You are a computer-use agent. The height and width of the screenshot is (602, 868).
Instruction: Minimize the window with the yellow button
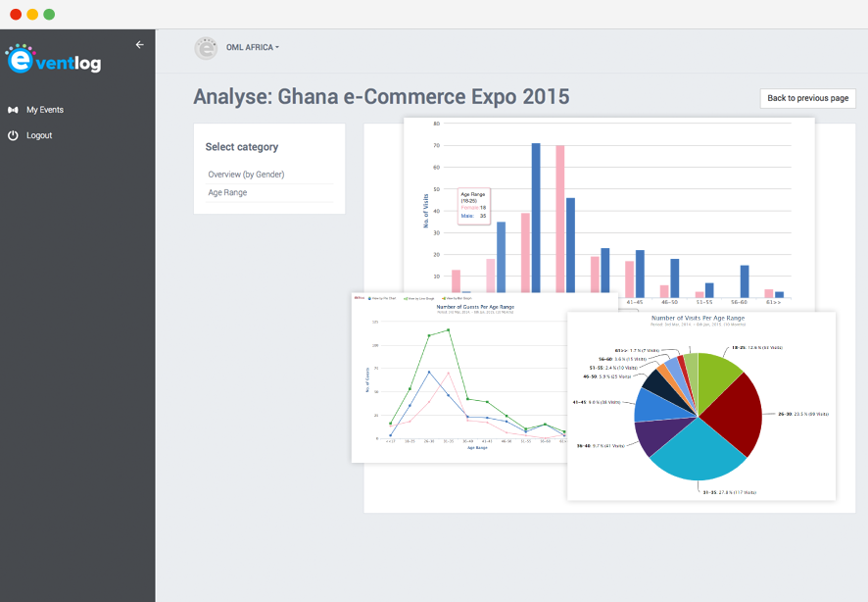[x=32, y=15]
